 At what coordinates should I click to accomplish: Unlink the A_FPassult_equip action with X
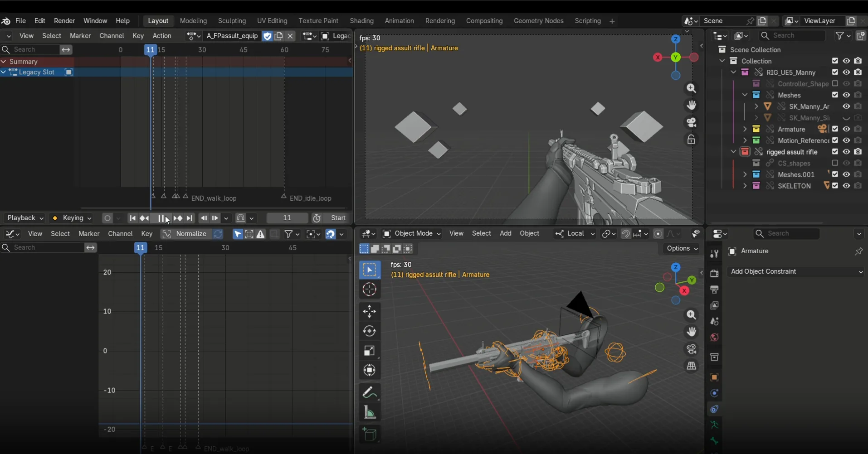[x=291, y=36]
